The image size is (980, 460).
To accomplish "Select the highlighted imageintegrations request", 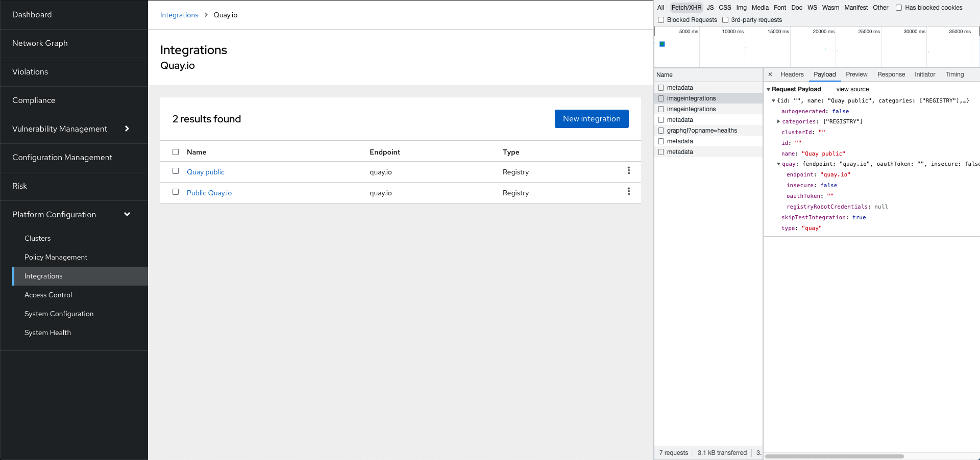I will point(708,98).
